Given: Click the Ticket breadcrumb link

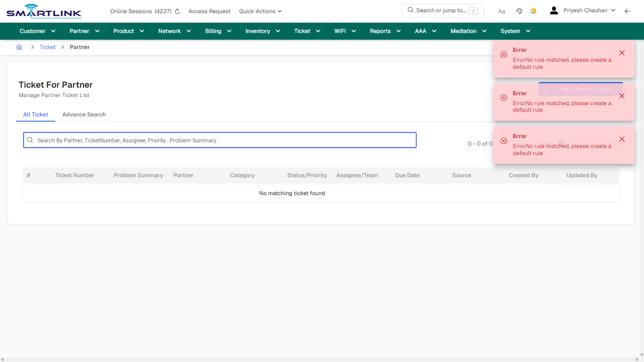Looking at the screenshot, I should [47, 47].
